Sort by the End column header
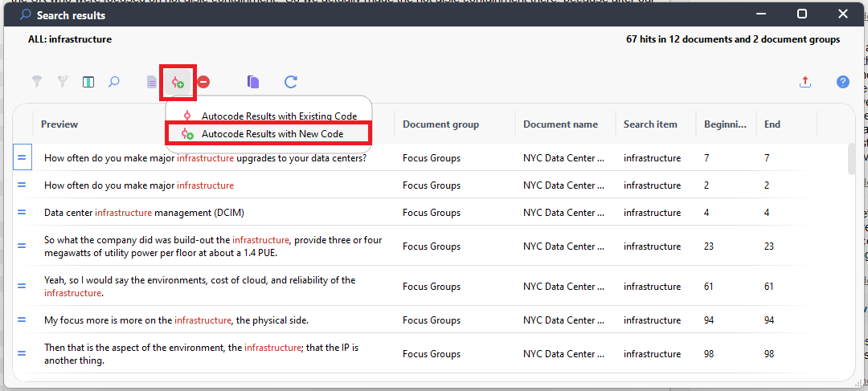Screen dimensions: 868x391 (772, 124)
